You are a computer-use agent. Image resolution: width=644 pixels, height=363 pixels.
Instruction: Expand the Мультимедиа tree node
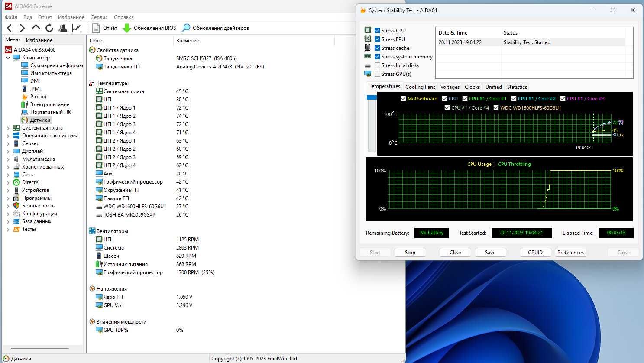8,159
